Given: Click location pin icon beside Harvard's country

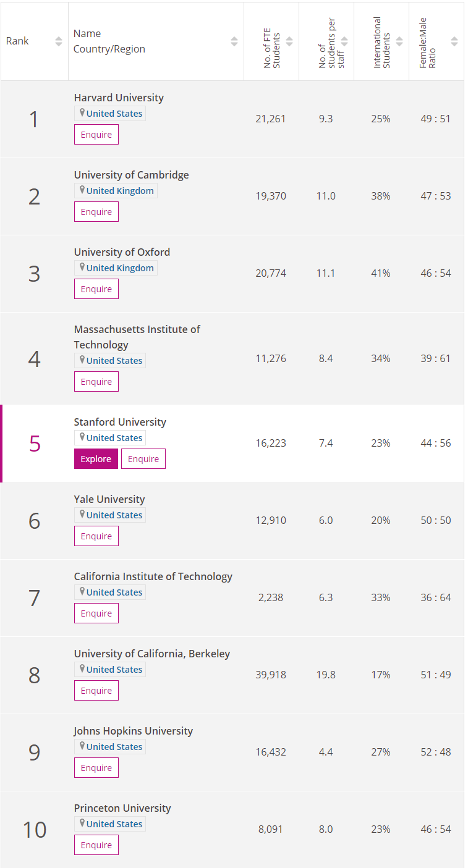Looking at the screenshot, I should (x=82, y=113).
